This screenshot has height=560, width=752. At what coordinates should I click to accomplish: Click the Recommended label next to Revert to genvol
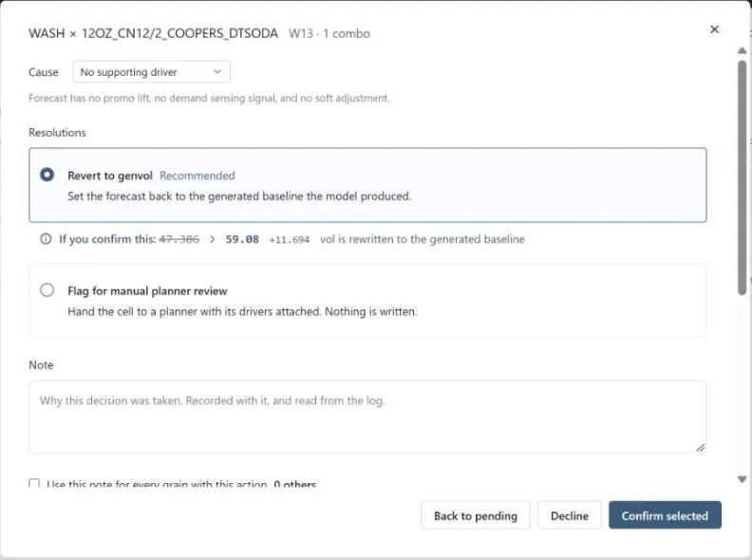[197, 176]
